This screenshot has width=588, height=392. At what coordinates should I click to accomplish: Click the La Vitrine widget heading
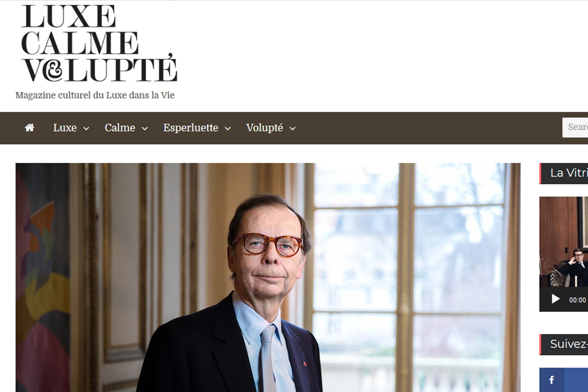click(x=569, y=173)
